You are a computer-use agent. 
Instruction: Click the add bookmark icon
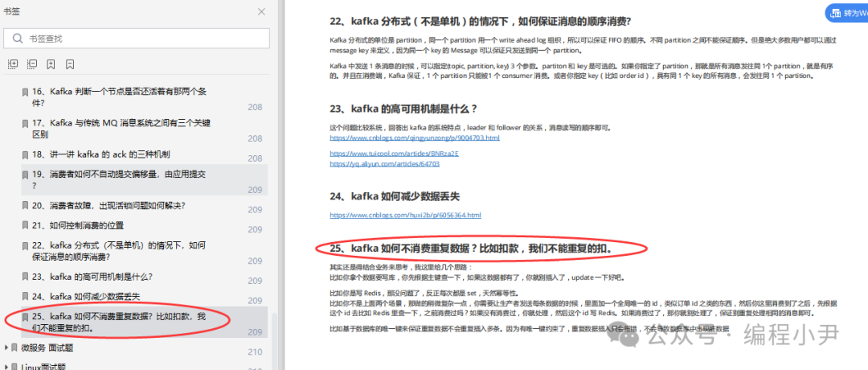[x=51, y=64]
